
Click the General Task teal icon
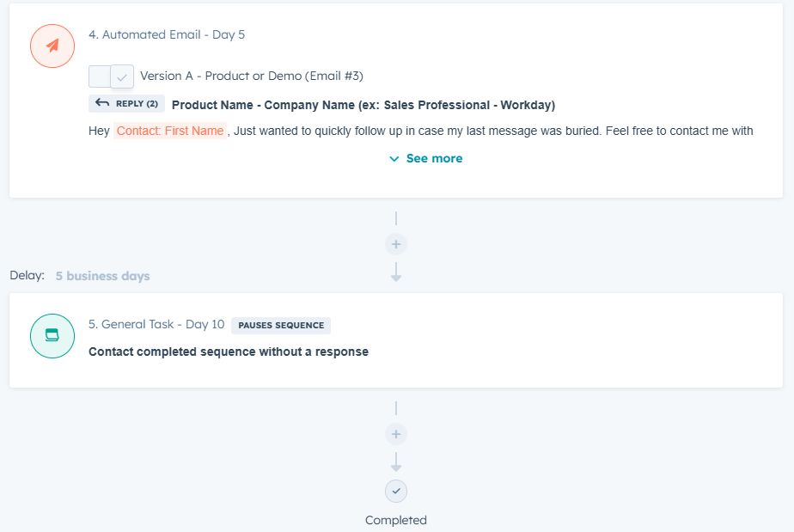(x=52, y=336)
